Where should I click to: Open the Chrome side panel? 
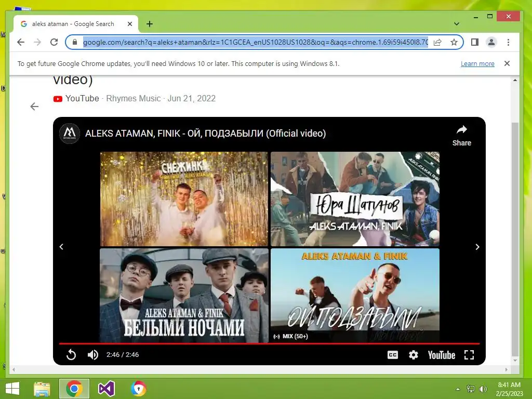coord(475,42)
